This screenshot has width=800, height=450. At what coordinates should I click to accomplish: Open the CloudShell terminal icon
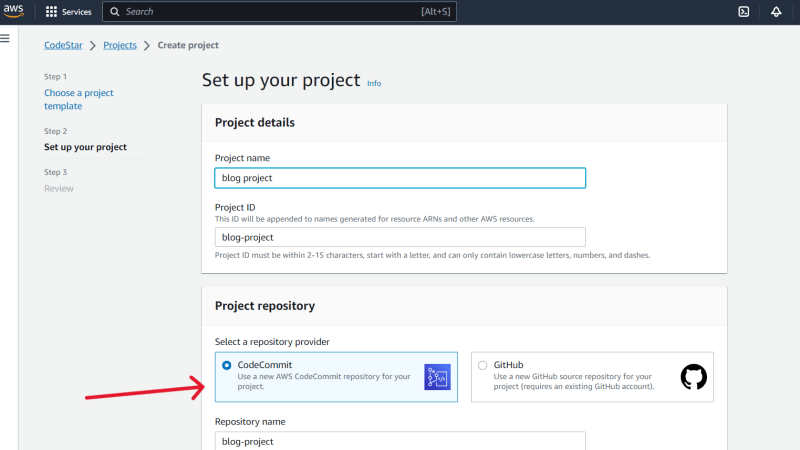tap(744, 12)
